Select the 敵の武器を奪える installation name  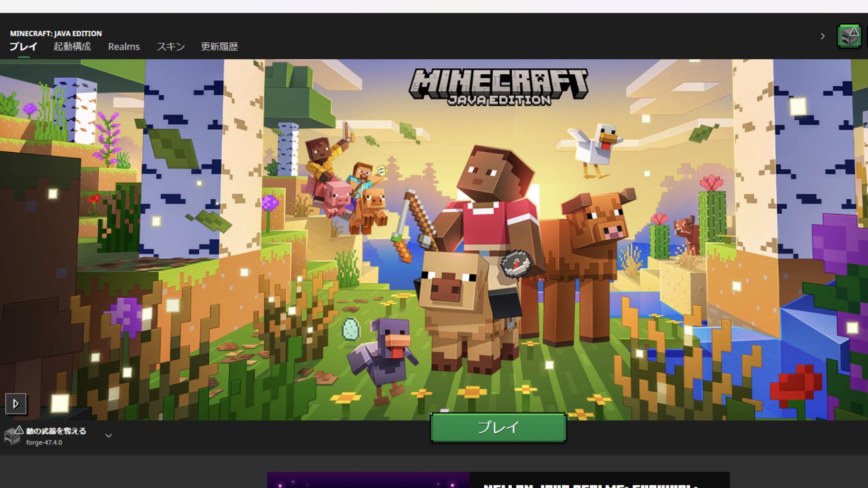(x=56, y=431)
